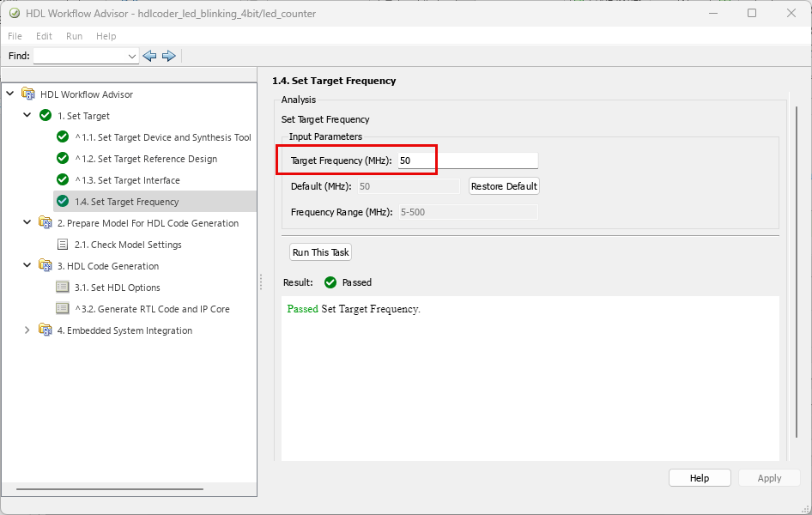Collapse the 1. Set Target branch
This screenshot has width=812, height=515.
(27, 115)
